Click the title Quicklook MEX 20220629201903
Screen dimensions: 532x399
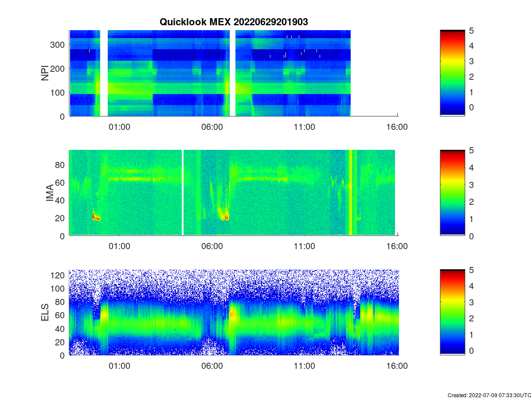click(234, 22)
